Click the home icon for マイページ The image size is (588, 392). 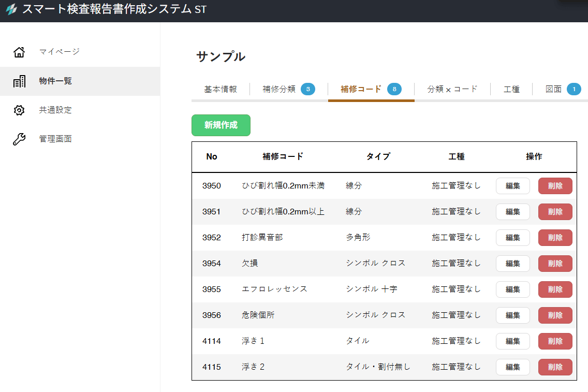(19, 52)
